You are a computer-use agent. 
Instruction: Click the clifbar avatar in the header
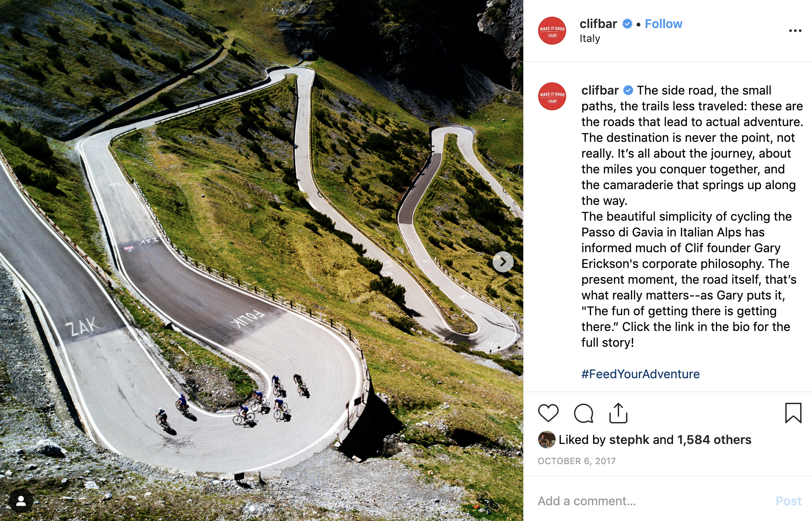(552, 31)
